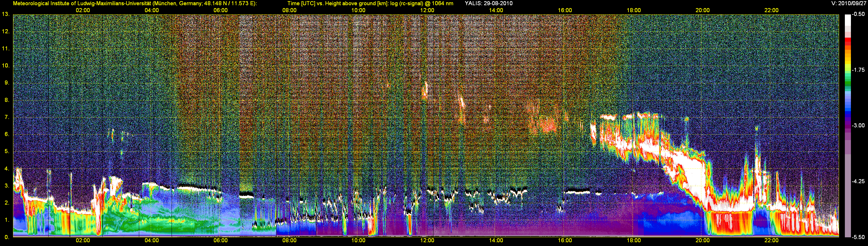Click the 08:00 label on the bottom time axis
This screenshot has height=246, width=868.
coord(289,240)
